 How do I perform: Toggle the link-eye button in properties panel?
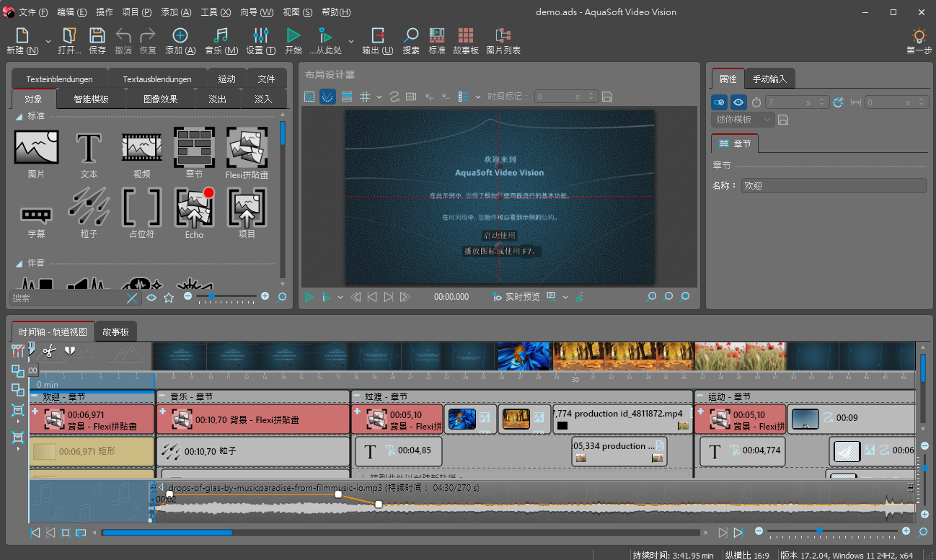[x=720, y=102]
